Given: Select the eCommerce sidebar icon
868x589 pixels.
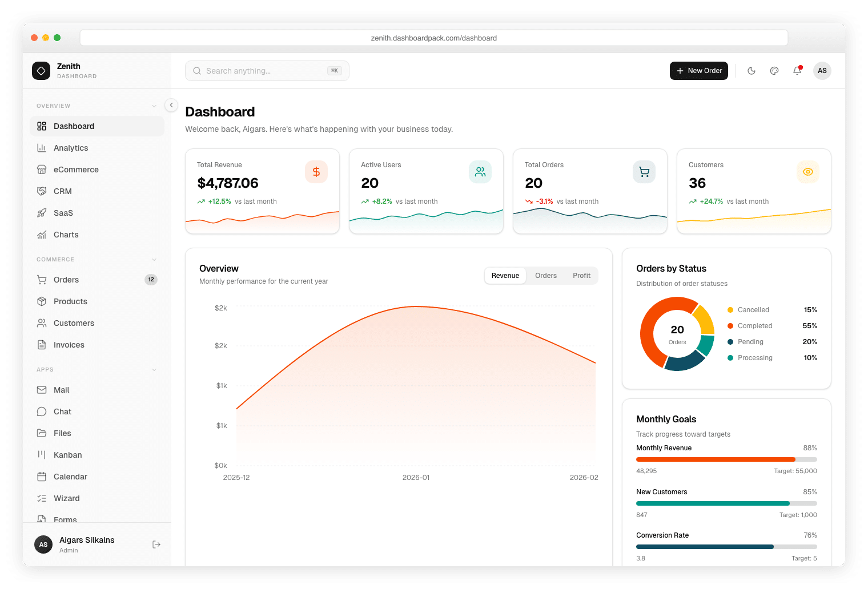Looking at the screenshot, I should [42, 170].
